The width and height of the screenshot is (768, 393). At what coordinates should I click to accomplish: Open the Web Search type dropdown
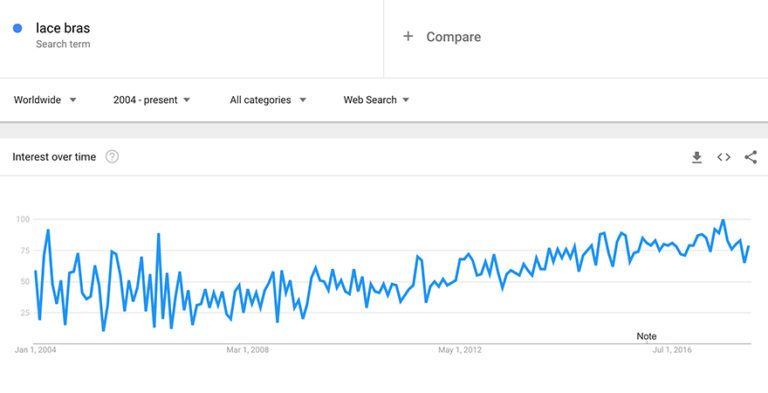(x=376, y=100)
